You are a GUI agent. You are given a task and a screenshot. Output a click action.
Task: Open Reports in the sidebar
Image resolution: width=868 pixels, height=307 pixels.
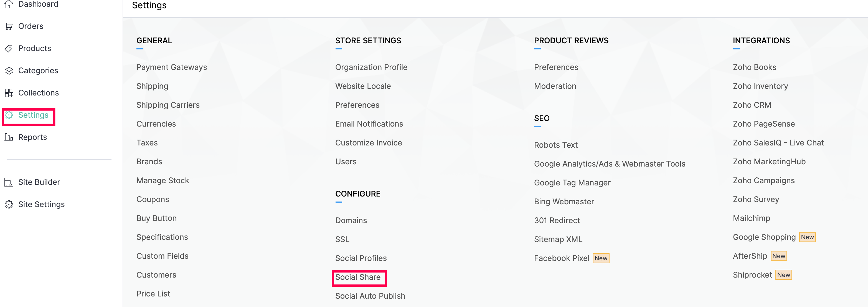32,137
